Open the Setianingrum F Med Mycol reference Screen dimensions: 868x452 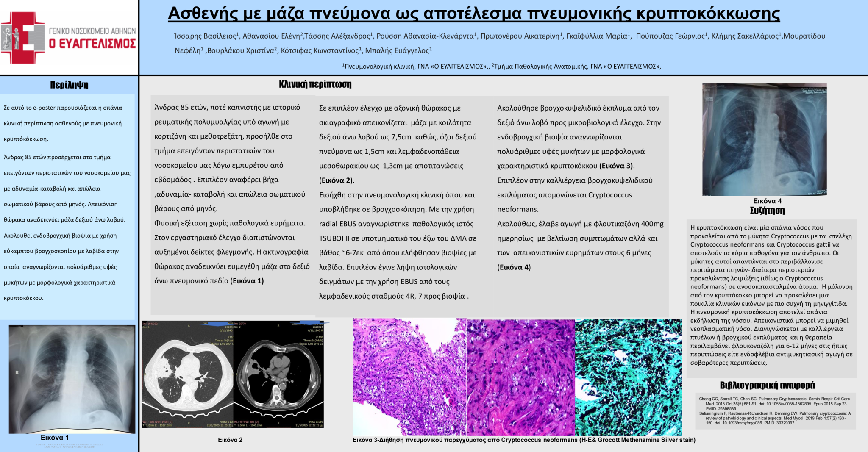(775, 418)
